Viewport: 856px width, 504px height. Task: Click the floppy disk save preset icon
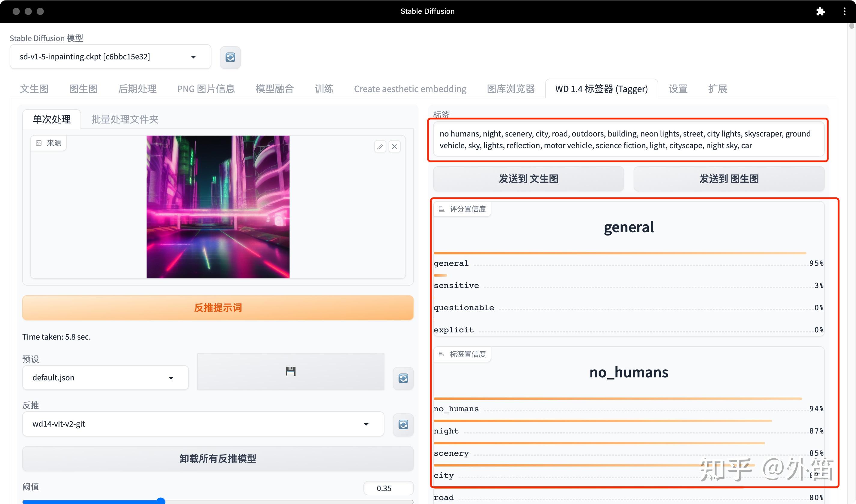[x=291, y=371]
